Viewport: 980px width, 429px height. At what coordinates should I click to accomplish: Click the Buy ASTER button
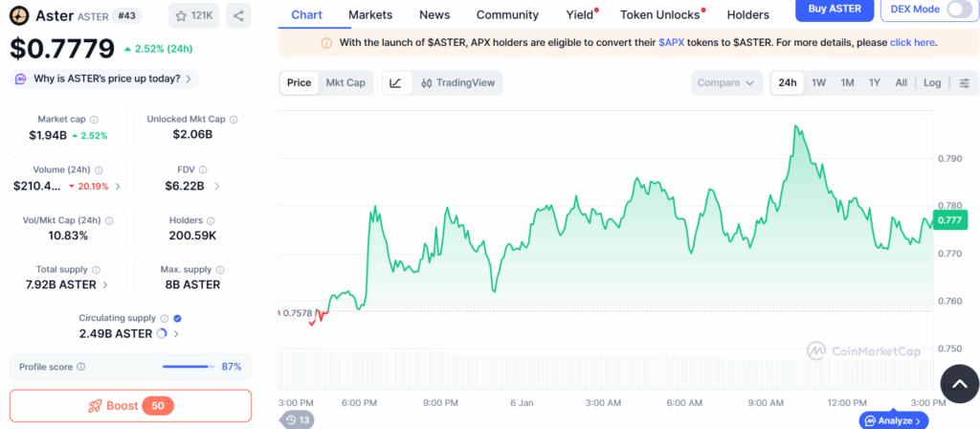[835, 10]
